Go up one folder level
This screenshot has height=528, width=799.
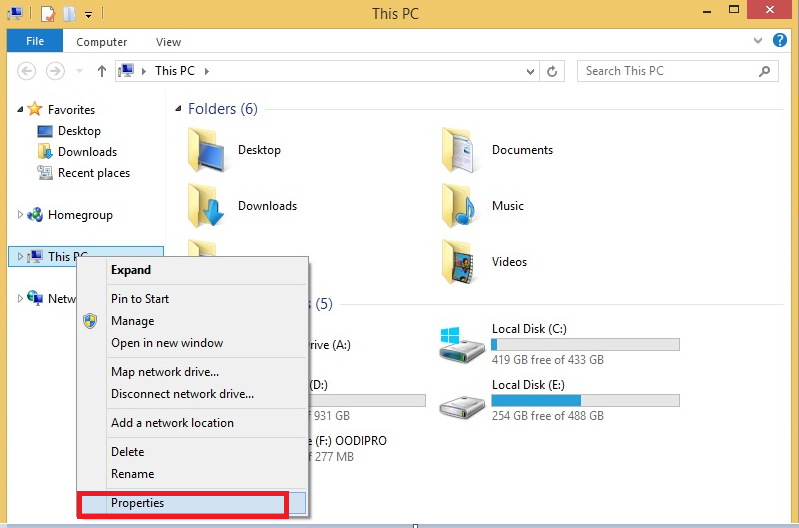pos(102,71)
